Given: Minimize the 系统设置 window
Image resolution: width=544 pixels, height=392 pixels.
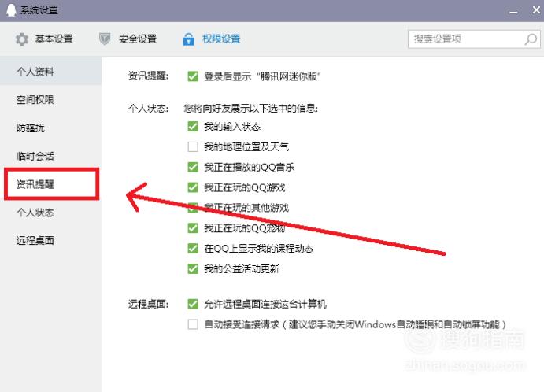Looking at the screenshot, I should pyautogui.click(x=513, y=11).
